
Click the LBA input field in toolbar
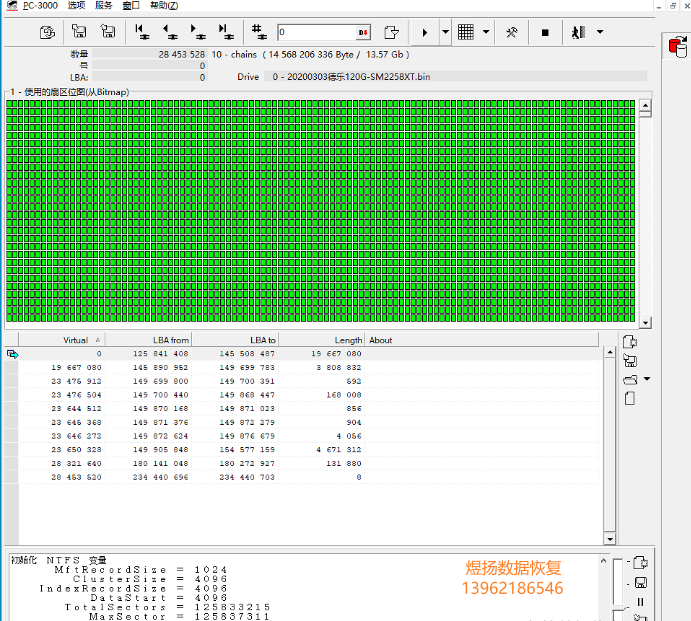point(317,32)
